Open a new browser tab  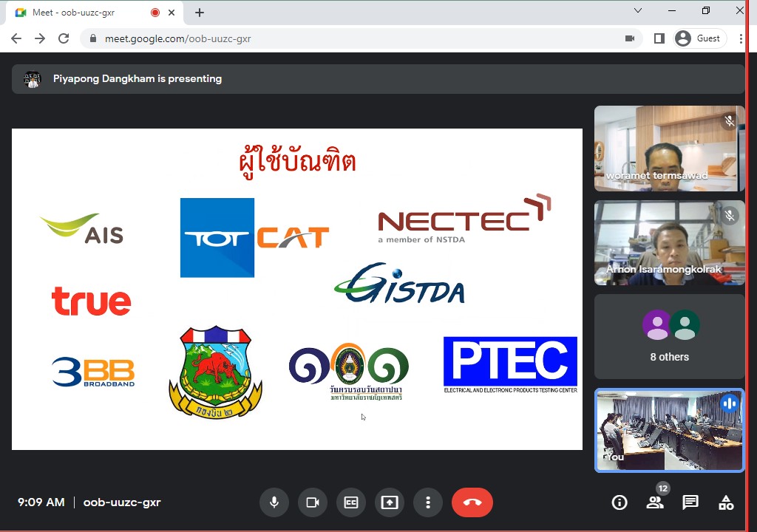pyautogui.click(x=200, y=13)
